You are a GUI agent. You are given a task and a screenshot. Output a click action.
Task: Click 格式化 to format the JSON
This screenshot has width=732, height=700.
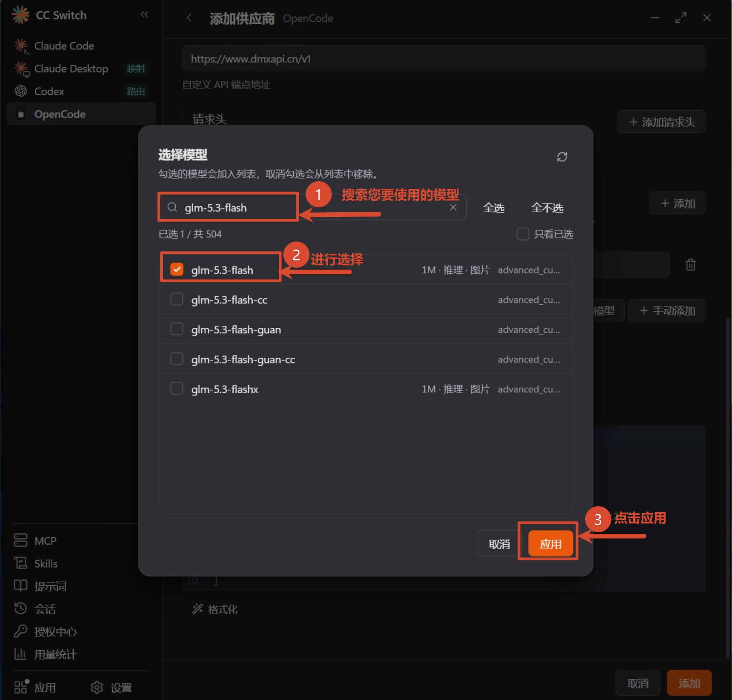coord(215,609)
